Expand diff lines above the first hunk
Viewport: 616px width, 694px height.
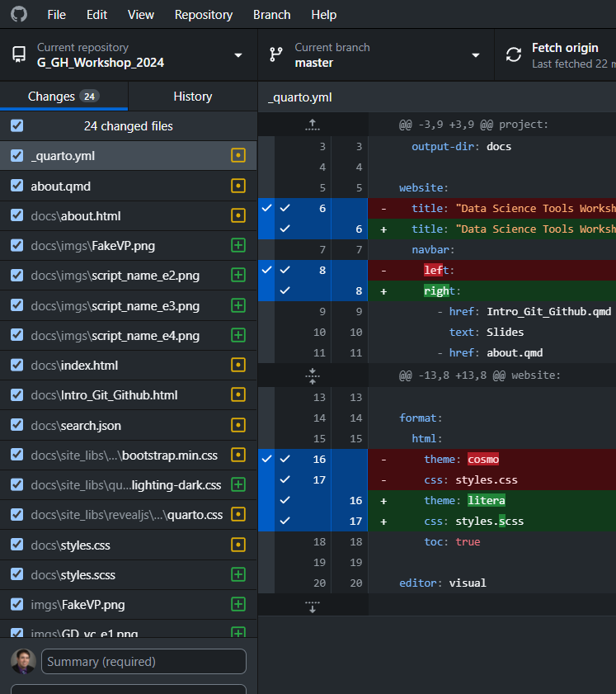coord(312,125)
